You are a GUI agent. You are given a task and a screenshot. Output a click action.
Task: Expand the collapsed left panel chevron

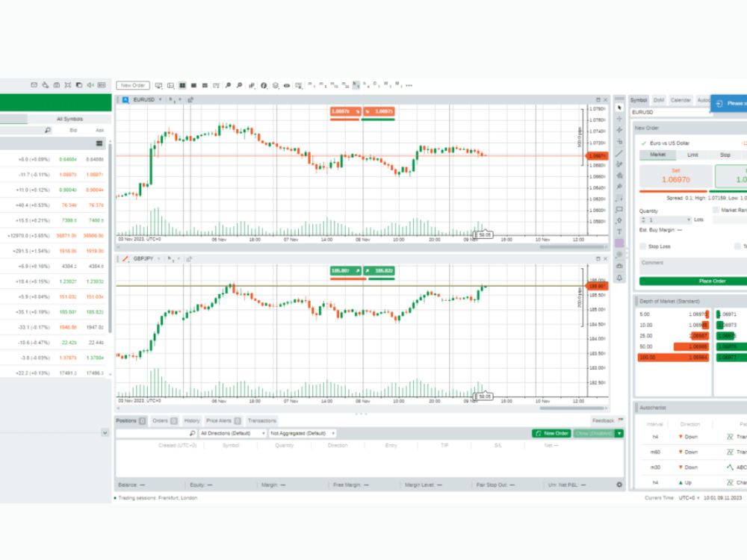(x=105, y=433)
